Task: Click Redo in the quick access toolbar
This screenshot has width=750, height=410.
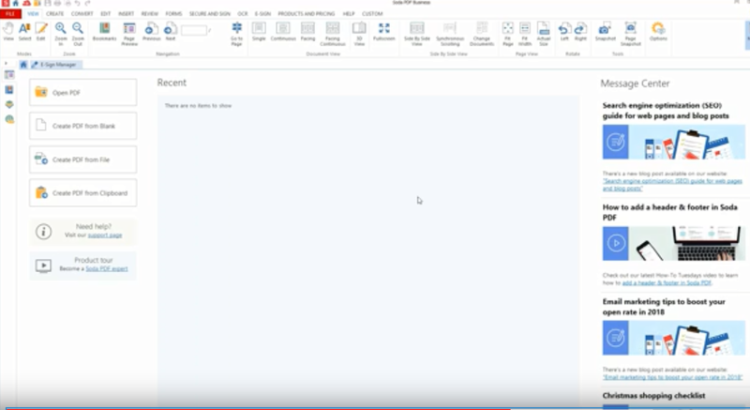Action: click(88, 3)
